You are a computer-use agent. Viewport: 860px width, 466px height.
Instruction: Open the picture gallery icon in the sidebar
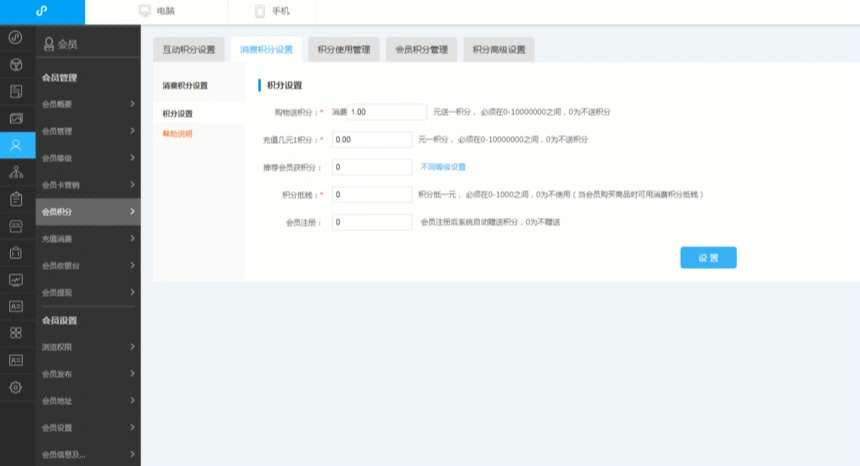pyautogui.click(x=16, y=118)
